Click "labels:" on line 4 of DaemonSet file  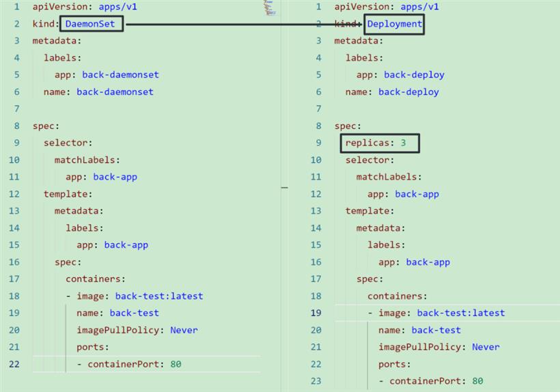click(63, 58)
